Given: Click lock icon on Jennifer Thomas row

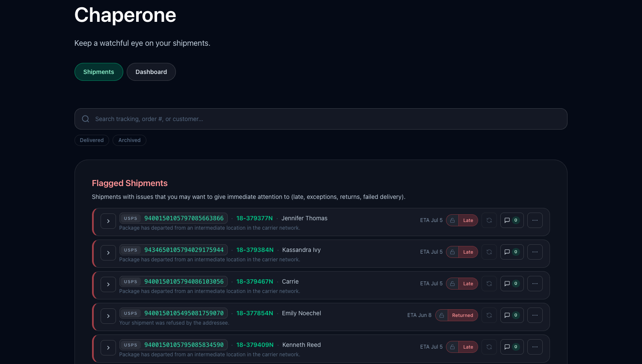Looking at the screenshot, I should 452,220.
